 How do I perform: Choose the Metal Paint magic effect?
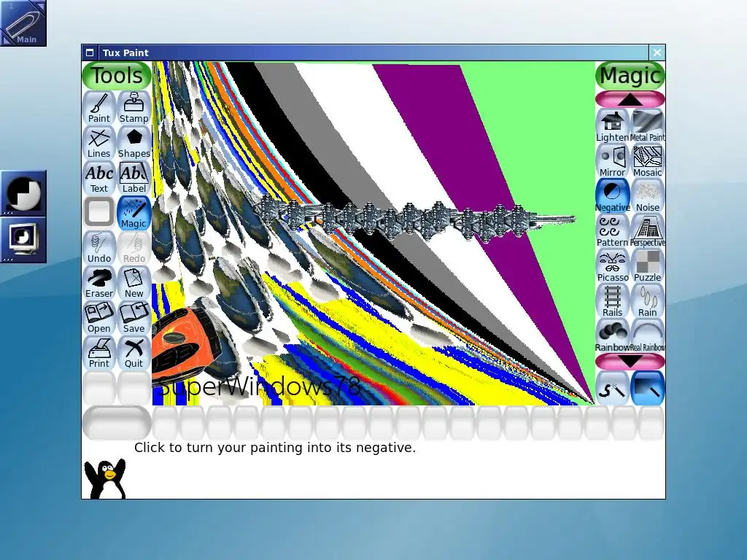(648, 126)
